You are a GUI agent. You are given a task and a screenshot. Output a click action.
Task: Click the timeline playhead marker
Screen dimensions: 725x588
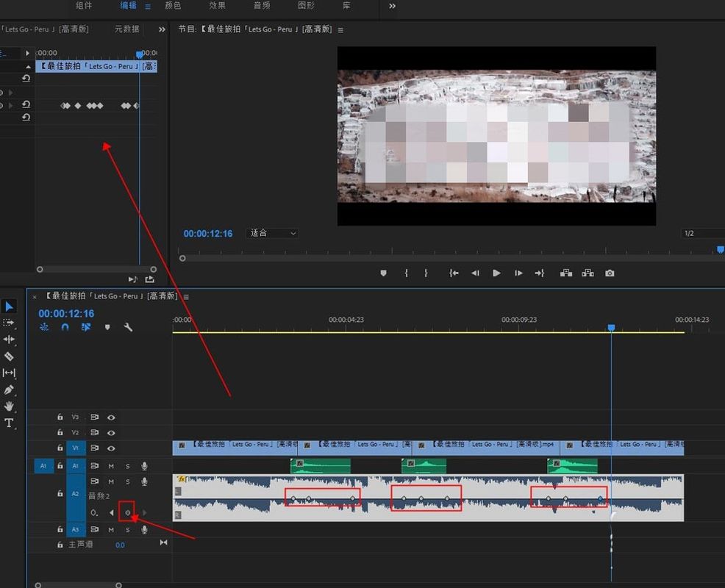coord(610,328)
